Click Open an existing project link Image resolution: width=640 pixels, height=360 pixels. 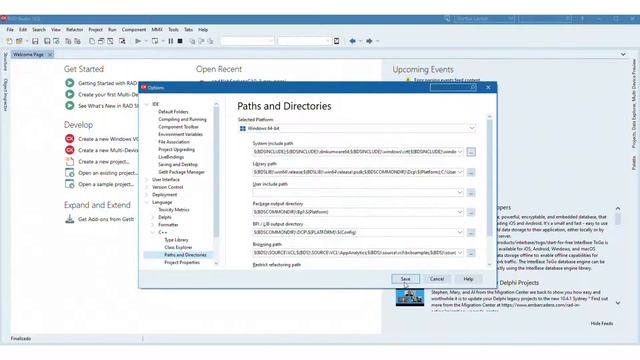(108, 173)
